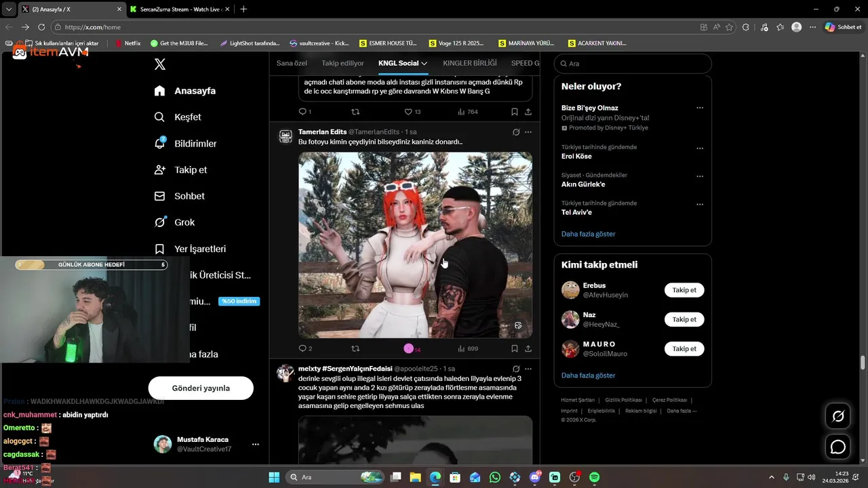Open the Keşfet search page
This screenshot has width=868, height=488.
[x=178, y=117]
